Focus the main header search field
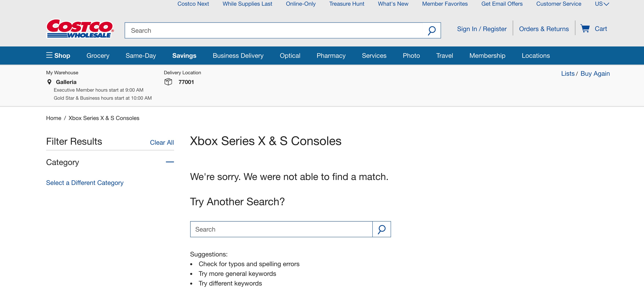This screenshot has width=644, height=289. [x=274, y=31]
